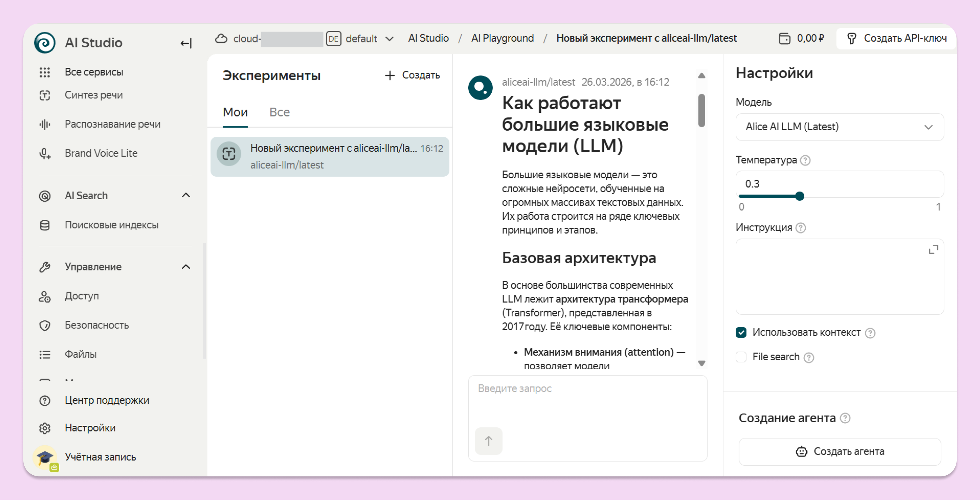This screenshot has height=500, width=980.
Task: Open Brand Voice Lite in sidebar
Action: pos(101,153)
